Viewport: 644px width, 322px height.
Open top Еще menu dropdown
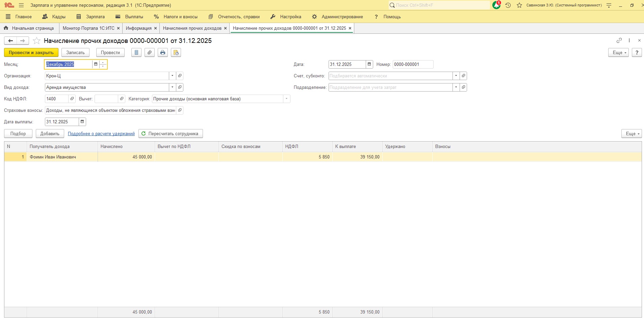[x=618, y=53]
